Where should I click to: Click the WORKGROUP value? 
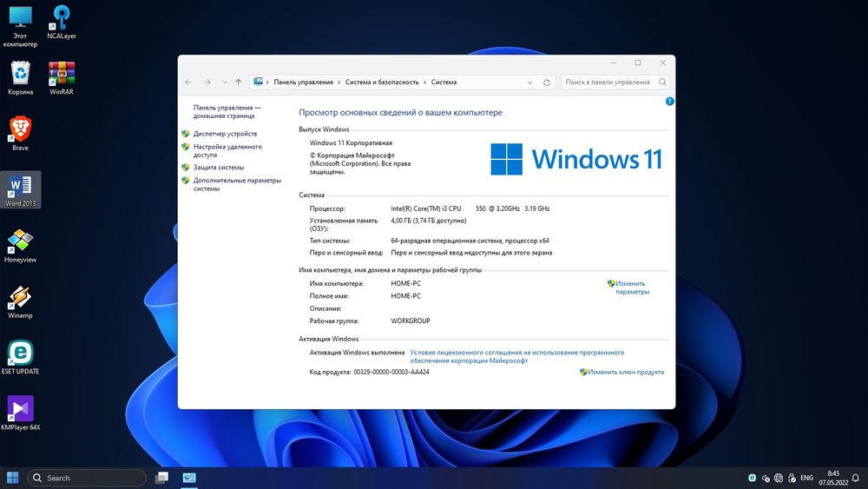pos(411,321)
